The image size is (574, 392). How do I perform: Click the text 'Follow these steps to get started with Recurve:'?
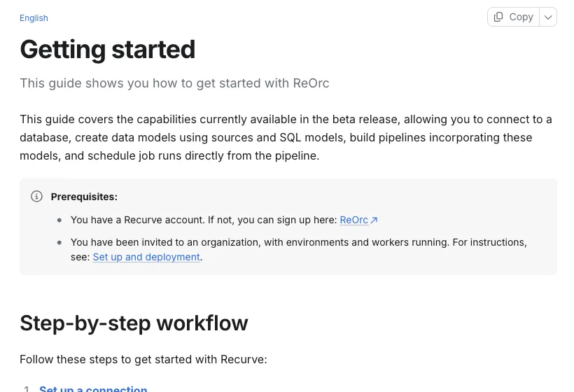click(143, 359)
